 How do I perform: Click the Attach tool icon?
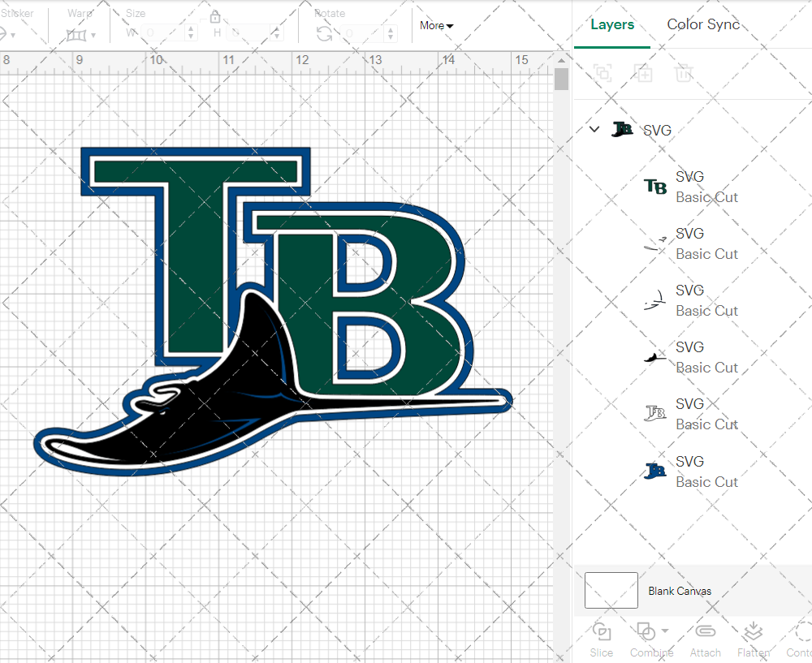coord(705,631)
